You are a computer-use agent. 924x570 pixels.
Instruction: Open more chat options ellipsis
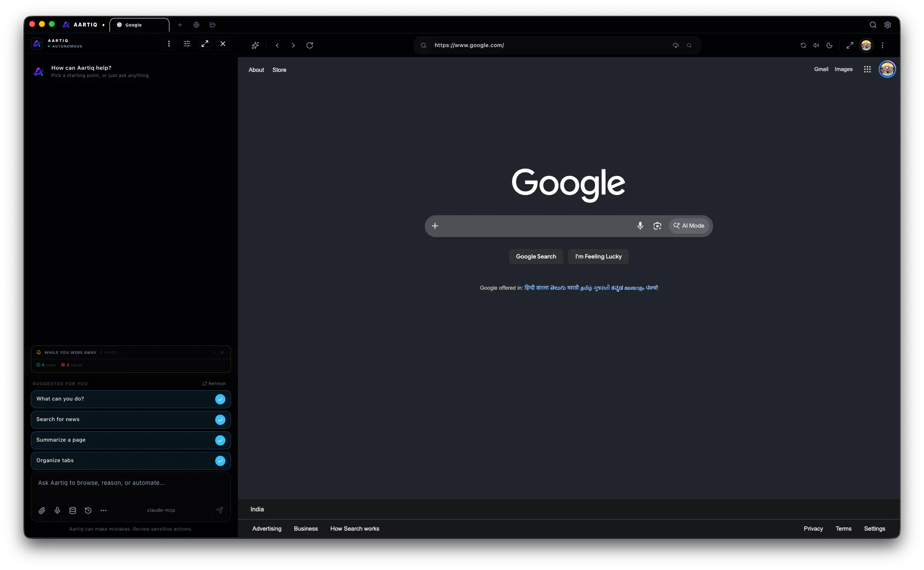pyautogui.click(x=104, y=511)
